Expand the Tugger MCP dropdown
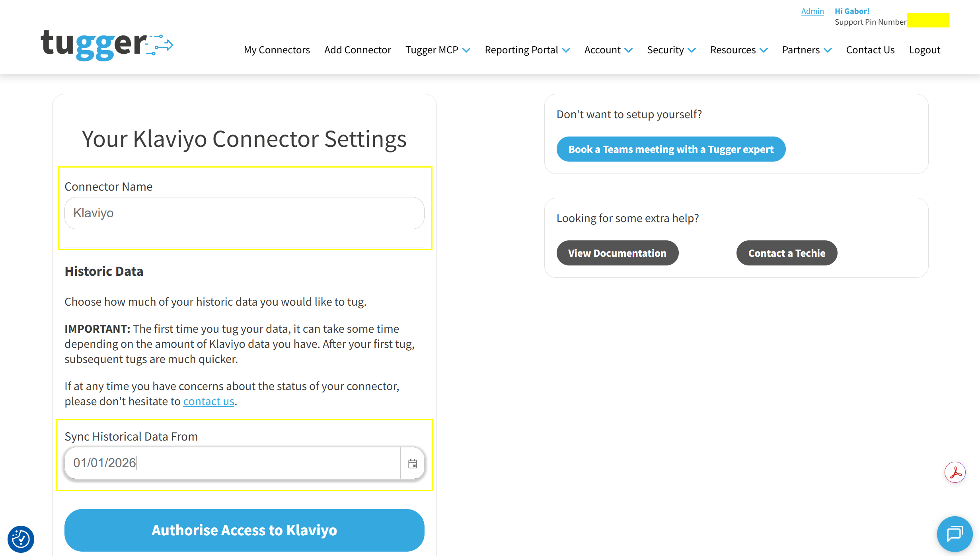This screenshot has height=556, width=980. (438, 50)
